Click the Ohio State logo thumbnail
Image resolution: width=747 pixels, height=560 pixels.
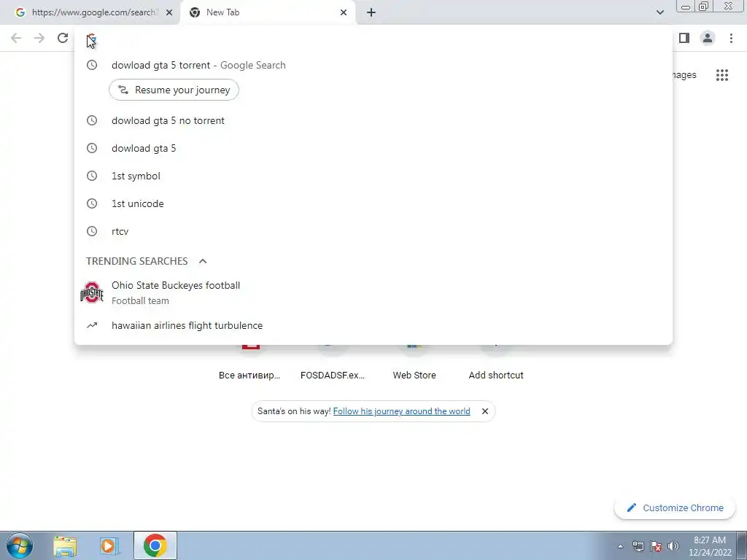92,292
